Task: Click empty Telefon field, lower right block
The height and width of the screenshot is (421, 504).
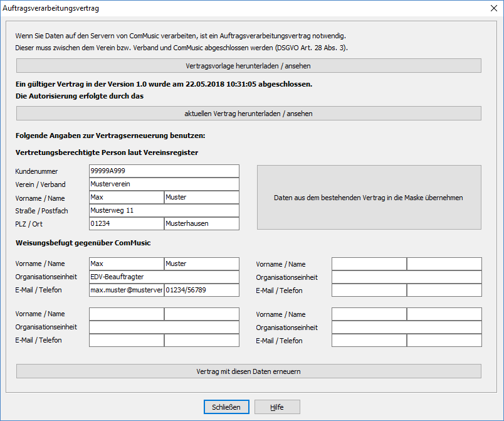Action: (x=444, y=340)
